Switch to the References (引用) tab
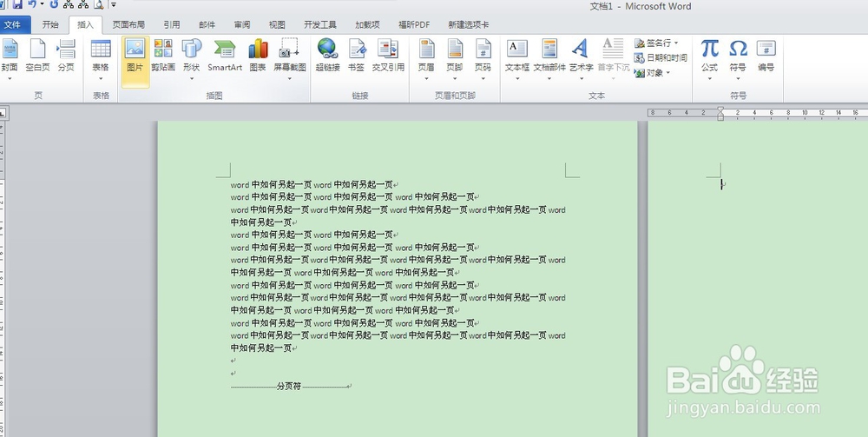This screenshot has width=868, height=437. click(x=172, y=24)
